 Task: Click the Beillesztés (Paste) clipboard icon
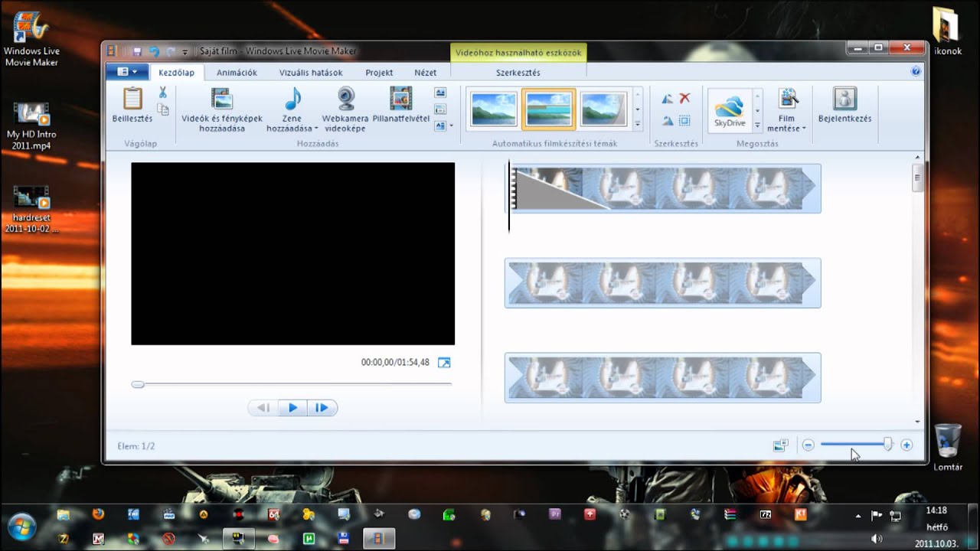pos(132,99)
